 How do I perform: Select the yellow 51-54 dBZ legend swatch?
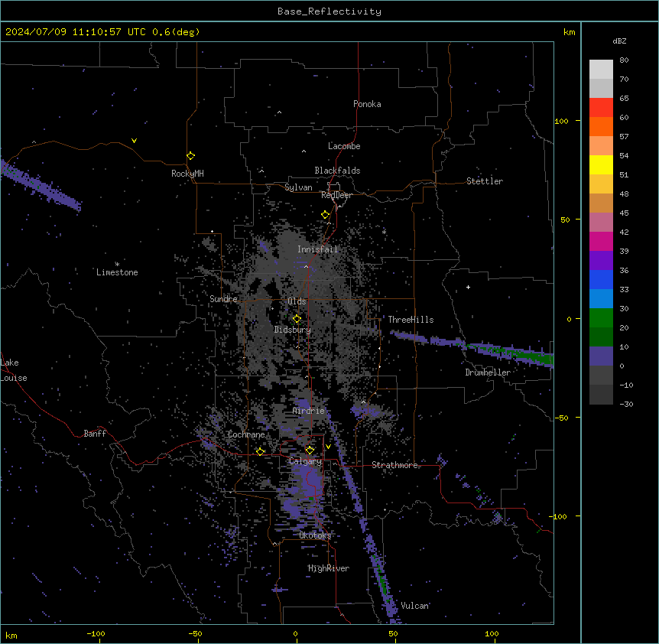click(x=601, y=164)
